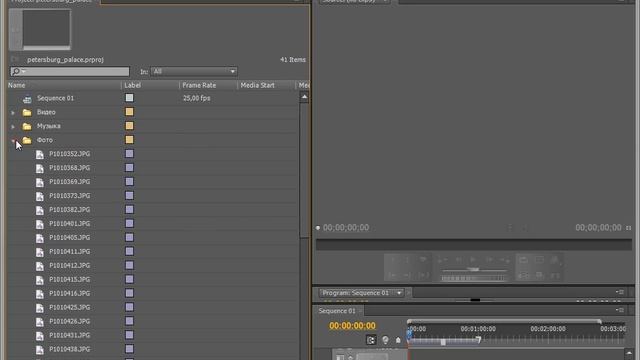Toggle the Snap button in the timeline
The image size is (640, 360).
click(371, 340)
